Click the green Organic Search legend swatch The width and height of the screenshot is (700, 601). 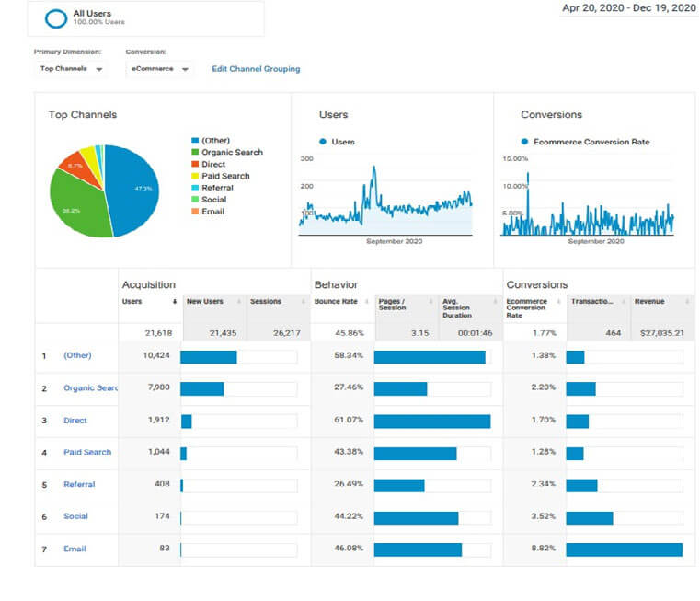tap(195, 152)
